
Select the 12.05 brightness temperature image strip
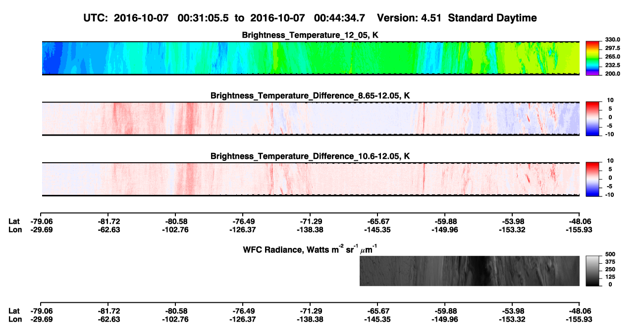coord(311,58)
